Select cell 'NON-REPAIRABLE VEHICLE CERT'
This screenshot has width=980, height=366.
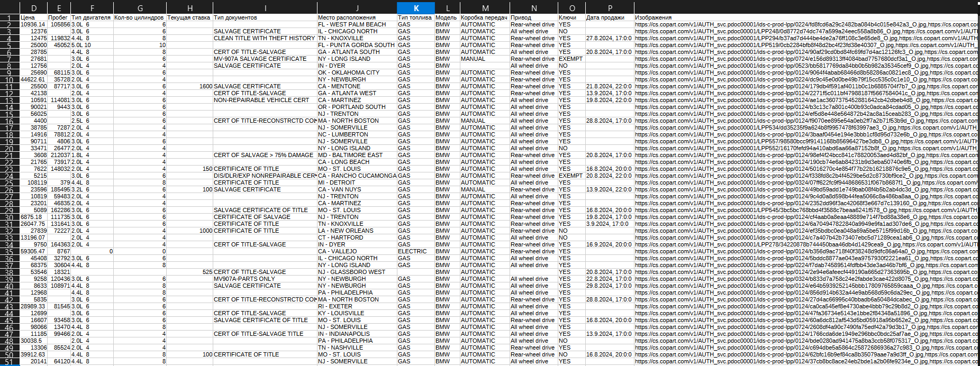[265, 100]
